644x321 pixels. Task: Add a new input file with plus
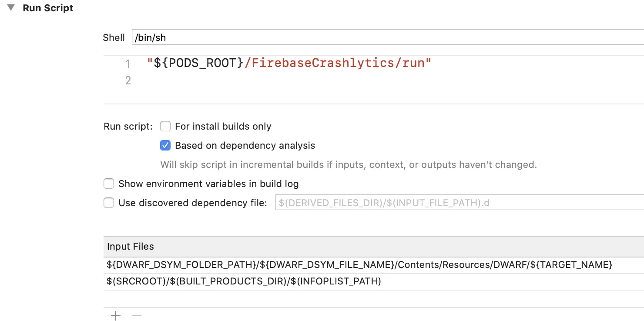[116, 316]
